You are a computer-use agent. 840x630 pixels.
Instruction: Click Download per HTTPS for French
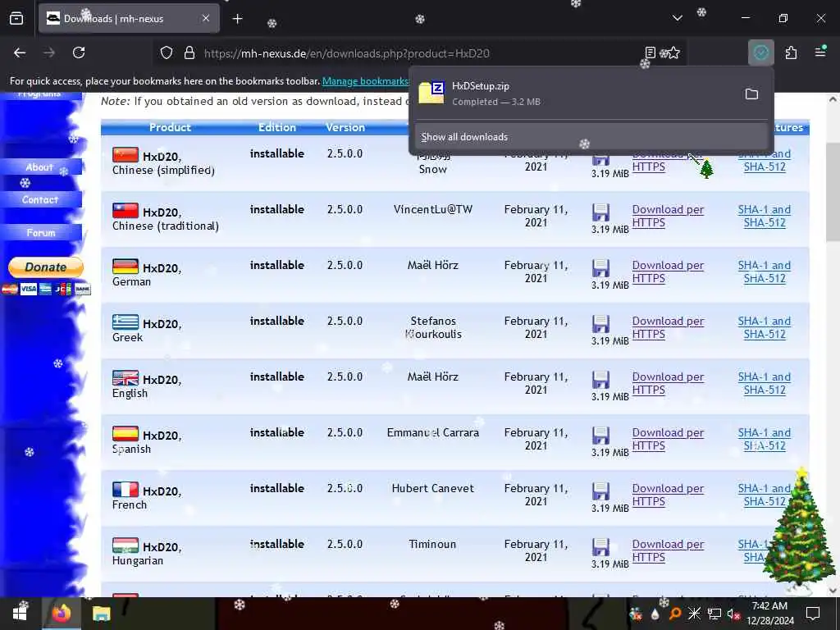click(668, 495)
